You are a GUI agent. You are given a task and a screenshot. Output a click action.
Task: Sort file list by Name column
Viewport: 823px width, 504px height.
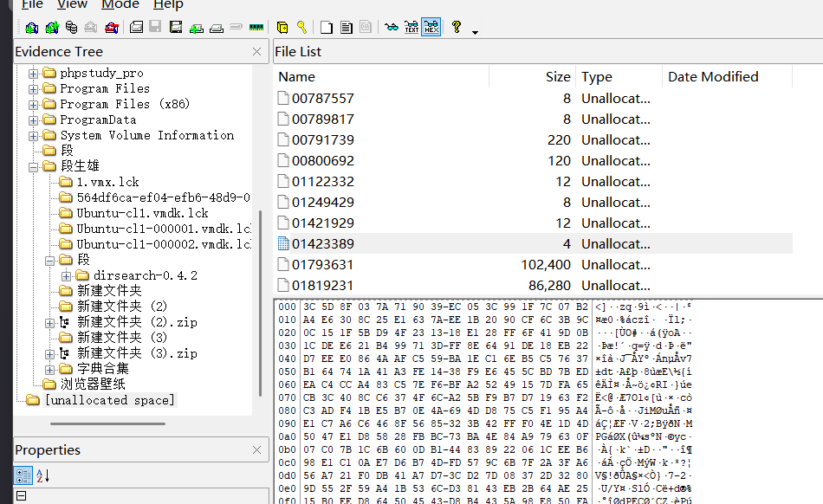pos(381,76)
